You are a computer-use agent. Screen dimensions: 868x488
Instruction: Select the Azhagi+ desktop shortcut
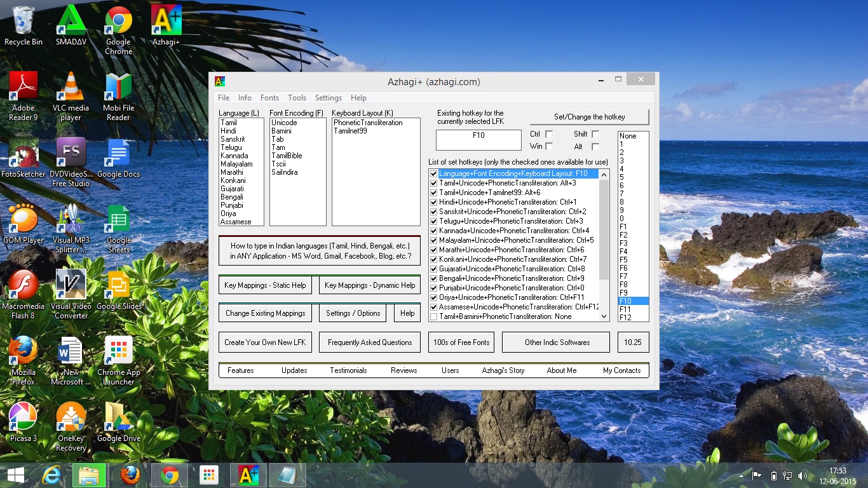coord(166,27)
